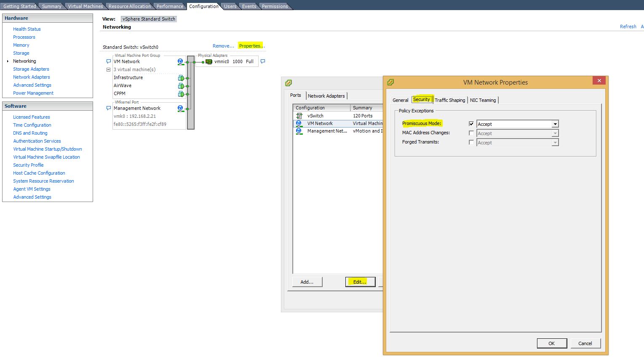Collapse the 3 virtual machines list
Screen dimensions: 644x359
pos(108,69)
